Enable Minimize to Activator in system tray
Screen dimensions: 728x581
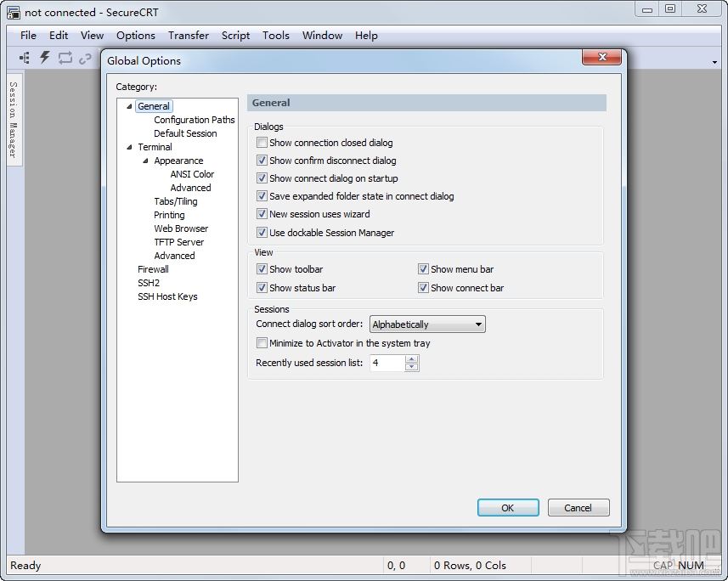tap(262, 343)
